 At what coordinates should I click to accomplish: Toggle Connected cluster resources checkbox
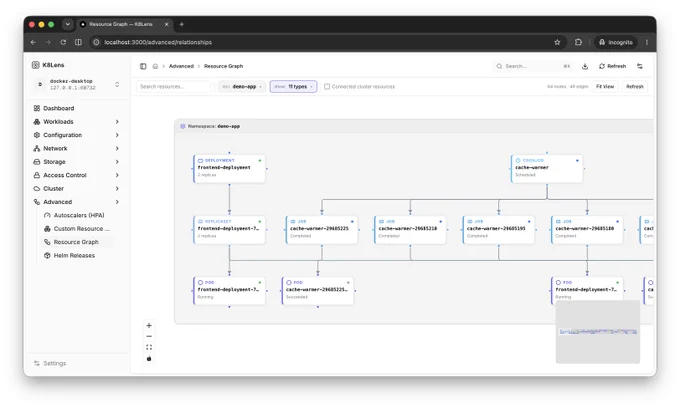pos(327,87)
